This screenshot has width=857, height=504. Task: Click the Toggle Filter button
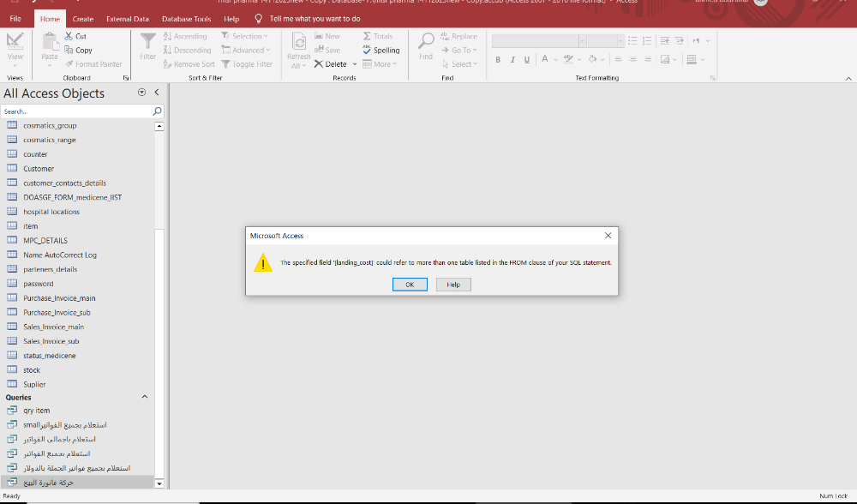pyautogui.click(x=247, y=64)
